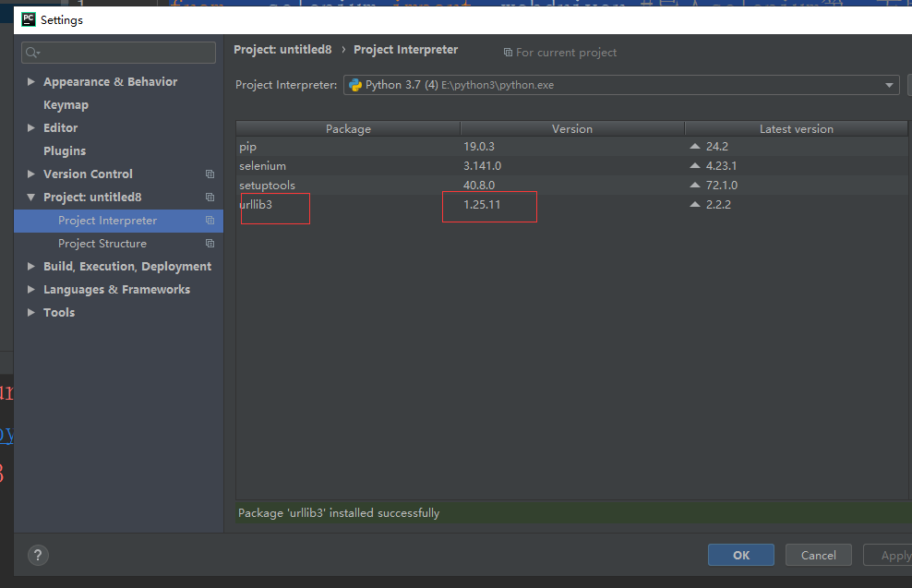
Task: Expand Appearance & Behavior section
Action: [x=30, y=82]
